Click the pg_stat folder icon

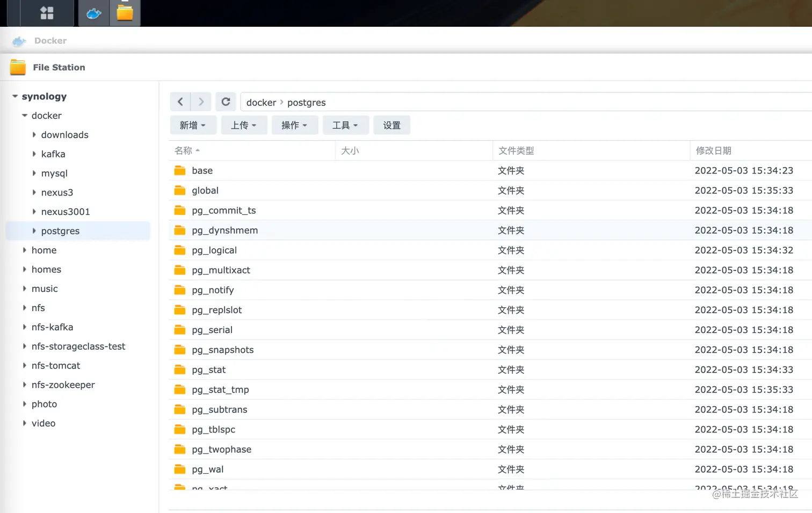tap(180, 370)
